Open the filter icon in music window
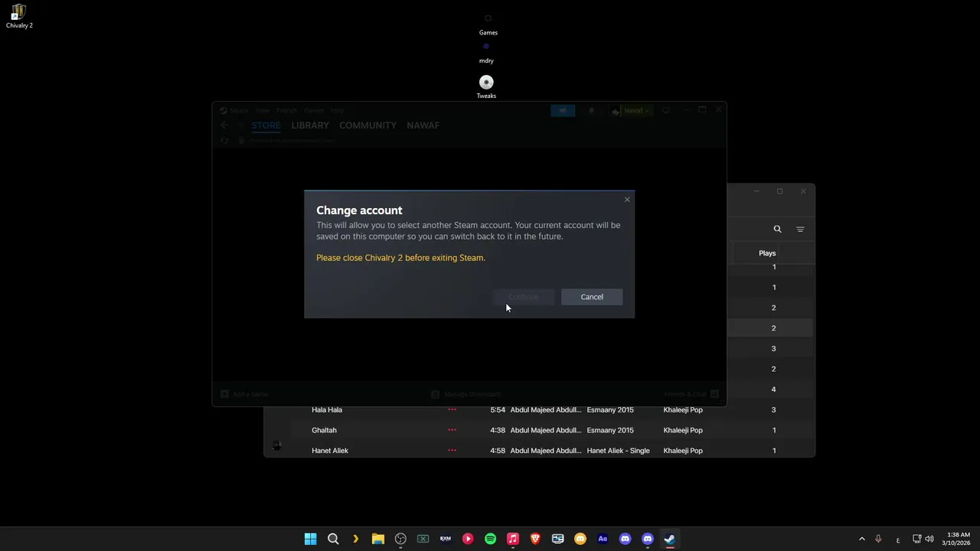This screenshot has height=551, width=980. [800, 229]
